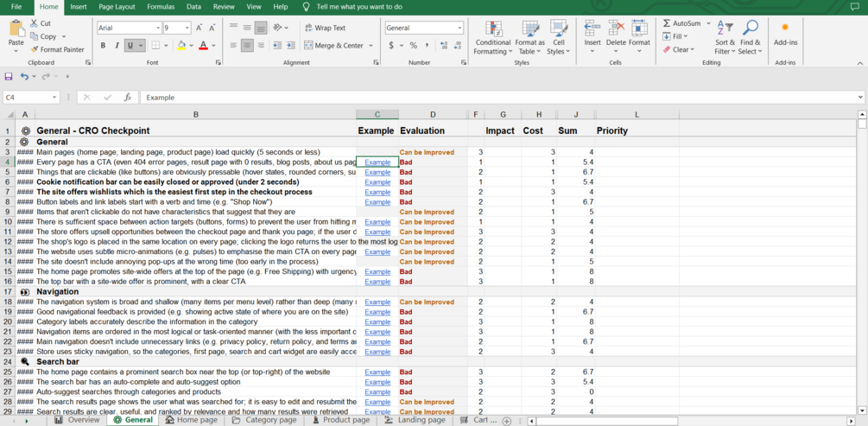Click the Borders icon
Screen dimensions: 868x426
pyautogui.click(x=155, y=46)
